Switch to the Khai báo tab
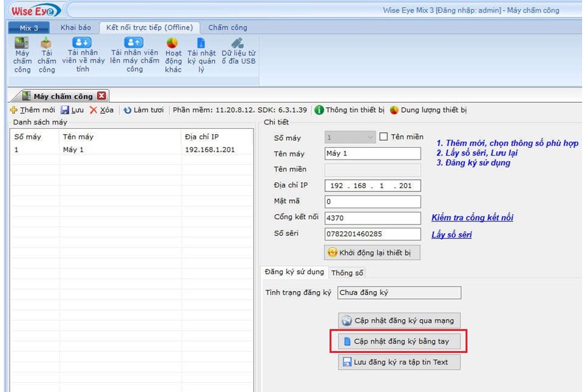This screenshot has height=392, width=586. tap(76, 27)
